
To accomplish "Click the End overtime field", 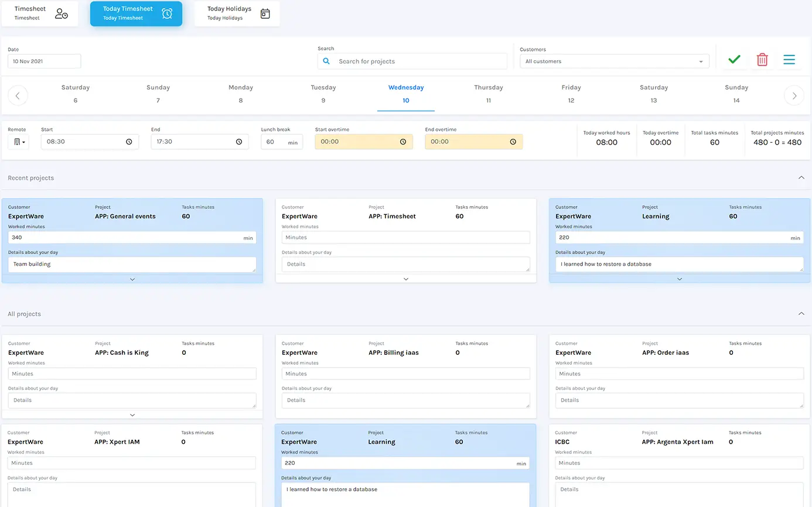I will [x=474, y=142].
